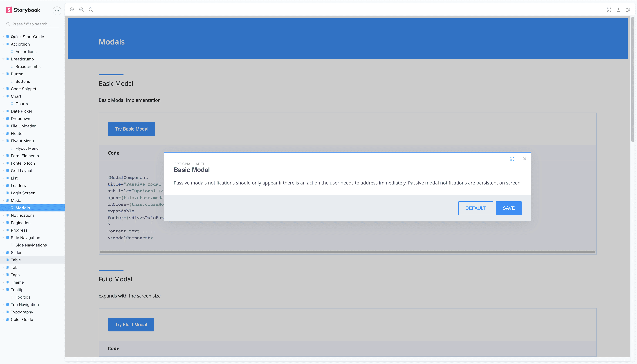Click the zoom in magnifier icon
Image resolution: width=637 pixels, height=364 pixels.
point(72,9)
